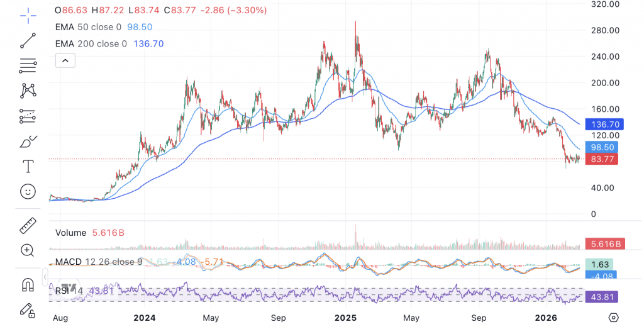Viewport: 644px width, 334px height.
Task: Select the brush drawing tool
Action: (28, 142)
